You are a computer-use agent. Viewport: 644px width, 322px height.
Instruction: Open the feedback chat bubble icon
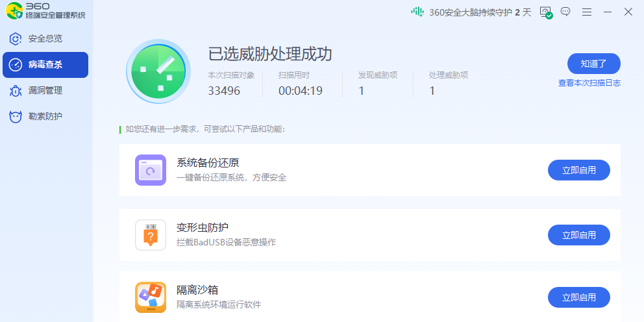565,12
